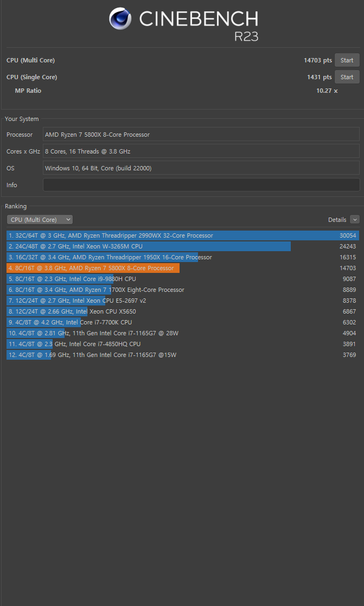
Task: Select the Threadripper 1950X ranking row
Action: point(183,257)
